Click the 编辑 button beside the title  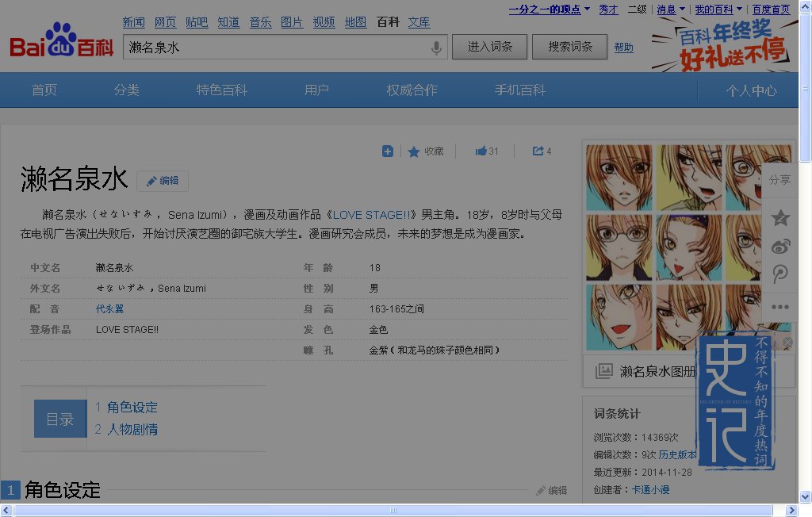[163, 181]
